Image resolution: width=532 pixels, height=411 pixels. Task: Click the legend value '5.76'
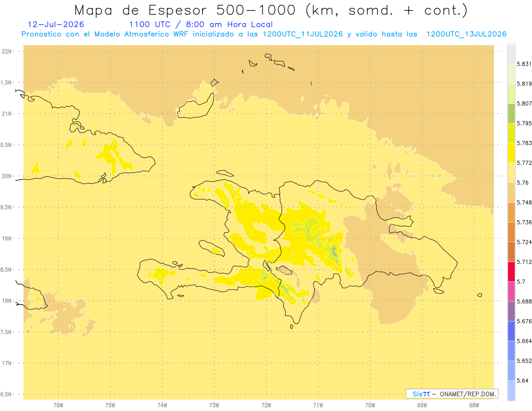[523, 183]
